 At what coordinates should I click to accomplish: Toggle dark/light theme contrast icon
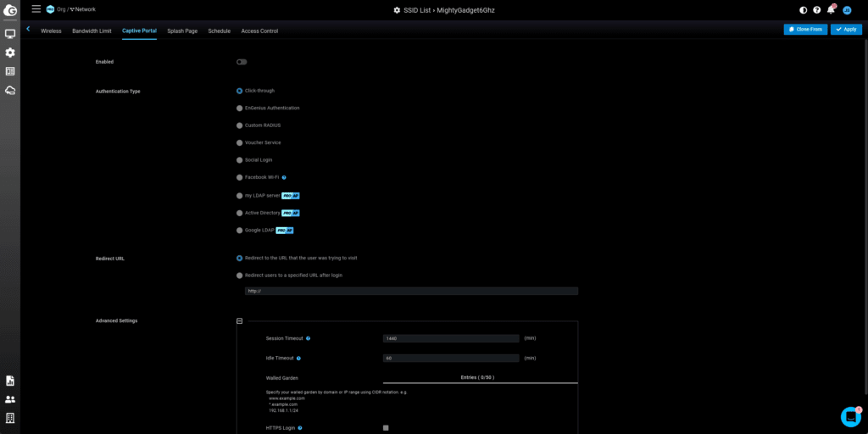pos(803,10)
